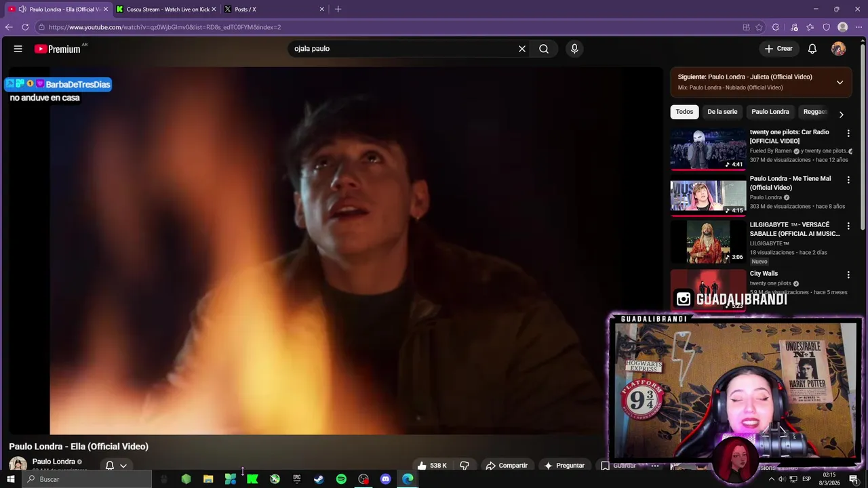Open the YouTube guide hamburger menu
Screen dimensions: 868x488
[x=18, y=49]
